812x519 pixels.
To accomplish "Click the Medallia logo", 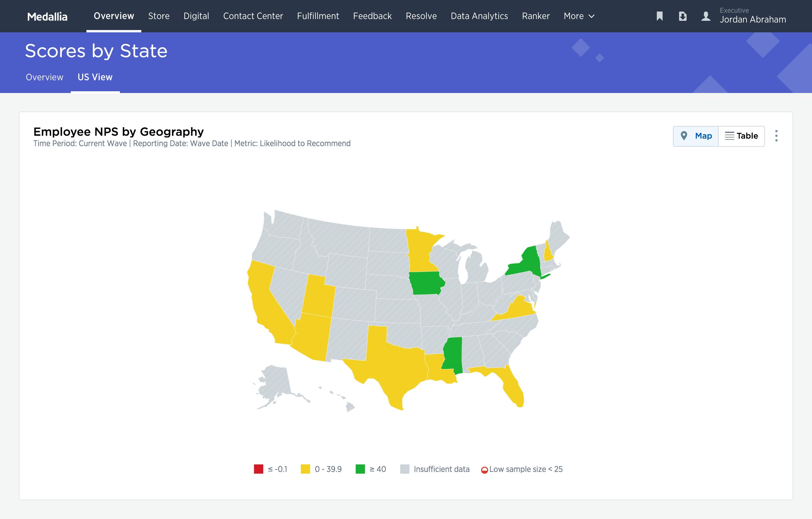I will (x=47, y=16).
